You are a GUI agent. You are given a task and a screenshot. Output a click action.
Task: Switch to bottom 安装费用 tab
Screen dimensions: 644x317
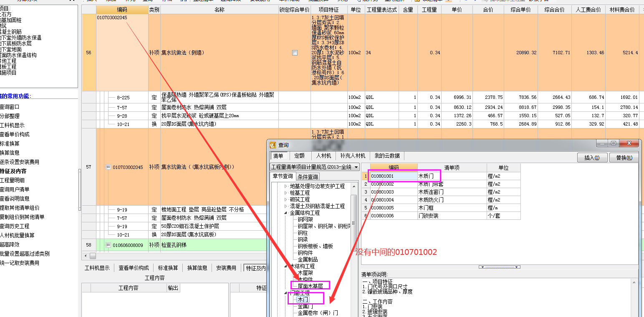coord(226,268)
